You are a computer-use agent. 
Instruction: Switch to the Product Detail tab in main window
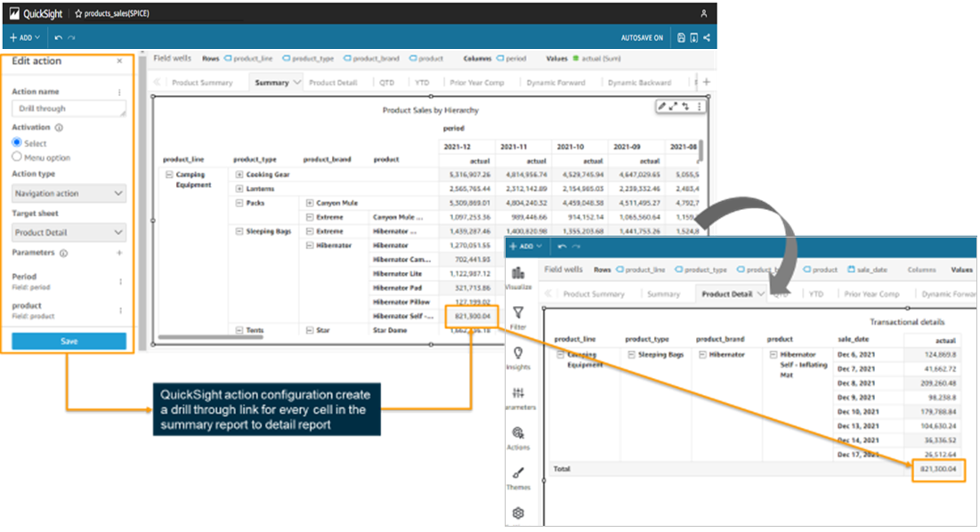[x=333, y=83]
